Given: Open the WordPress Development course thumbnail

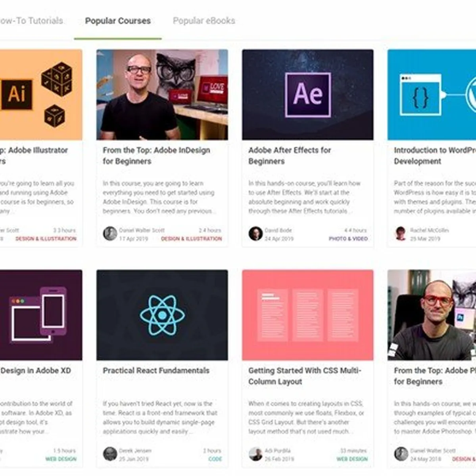Looking at the screenshot, I should [x=432, y=94].
